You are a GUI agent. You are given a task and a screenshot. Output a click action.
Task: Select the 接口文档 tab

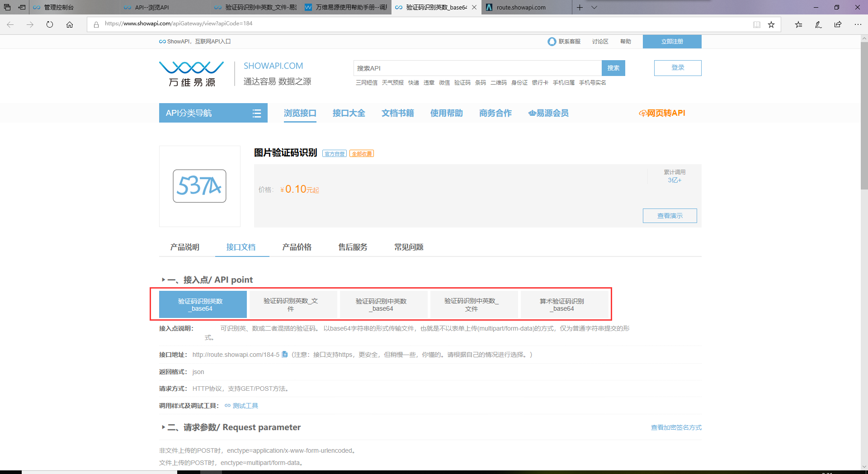tap(241, 247)
